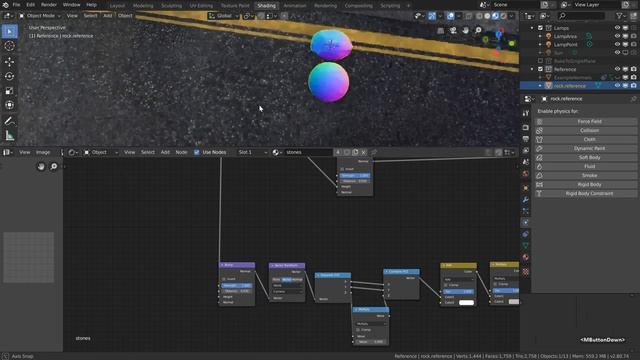Enable Force Field physics
640x360 pixels.
click(x=586, y=122)
